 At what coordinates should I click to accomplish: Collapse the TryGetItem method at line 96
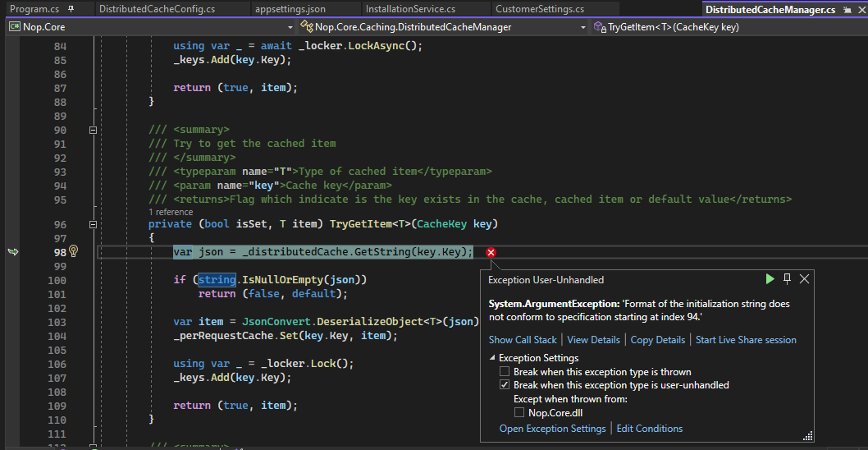tap(93, 224)
